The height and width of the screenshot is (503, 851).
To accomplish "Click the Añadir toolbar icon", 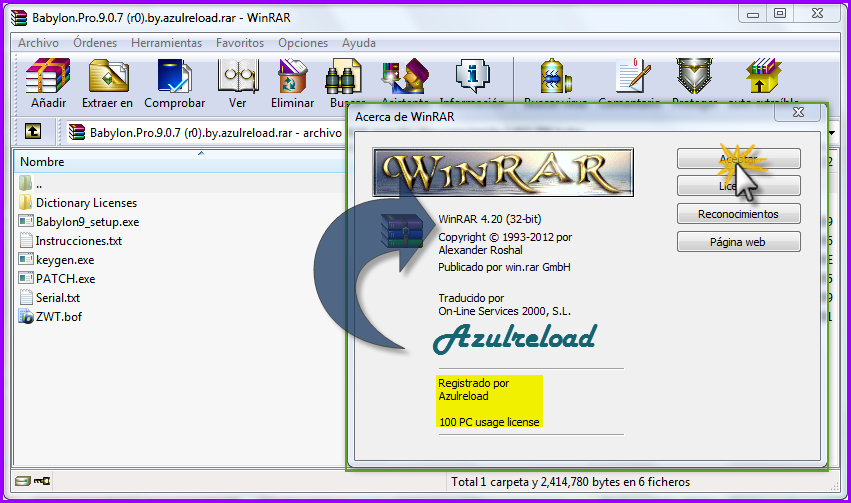I will click(48, 75).
